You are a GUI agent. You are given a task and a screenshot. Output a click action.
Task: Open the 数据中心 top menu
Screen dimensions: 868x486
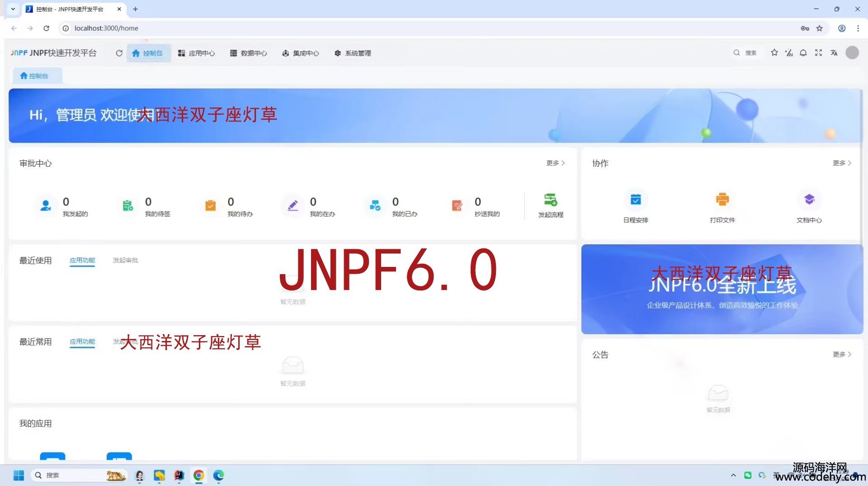pyautogui.click(x=248, y=53)
